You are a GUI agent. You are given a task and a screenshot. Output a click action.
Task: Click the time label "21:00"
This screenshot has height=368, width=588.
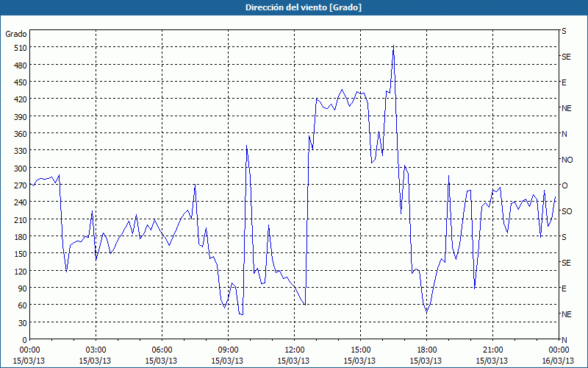(x=492, y=350)
